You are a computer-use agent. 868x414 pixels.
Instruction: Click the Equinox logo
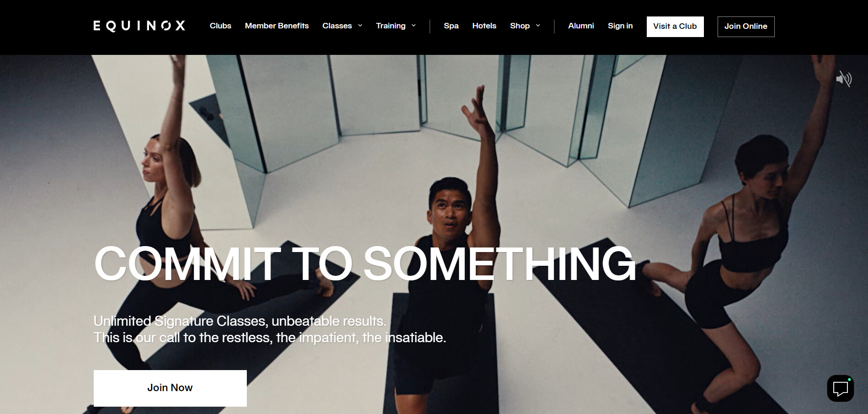[139, 26]
